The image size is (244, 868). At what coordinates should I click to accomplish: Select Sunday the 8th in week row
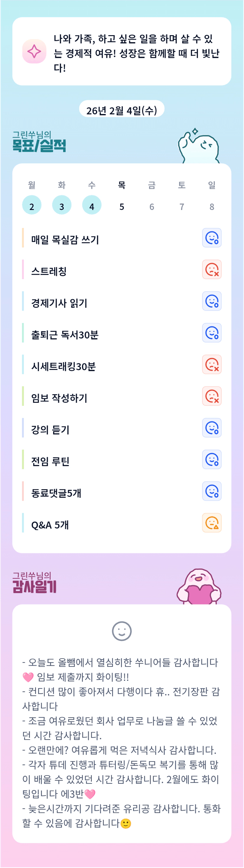pyautogui.click(x=212, y=206)
